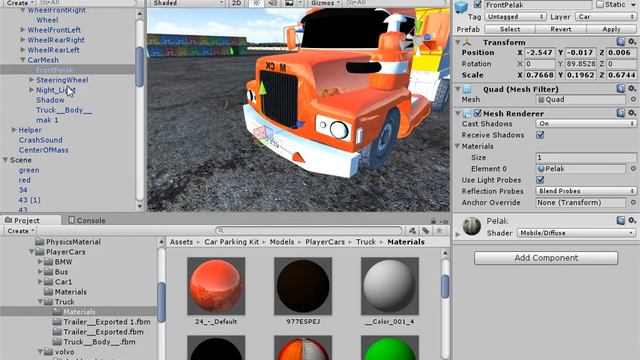Select the __Color_001_4 material thumbnail
The height and width of the screenshot is (360, 640).
(x=390, y=286)
